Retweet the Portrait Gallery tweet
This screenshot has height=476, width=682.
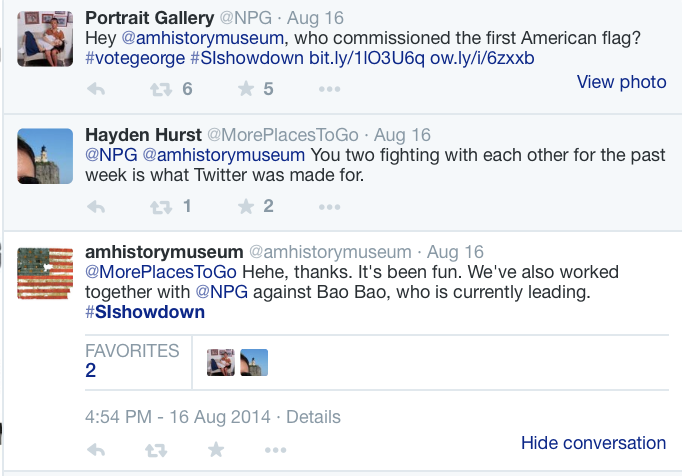[159, 89]
